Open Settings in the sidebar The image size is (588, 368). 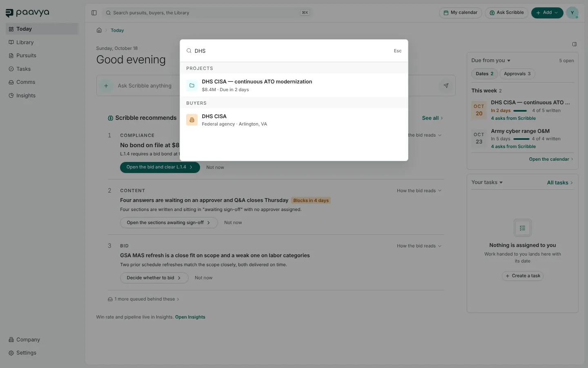point(42,353)
